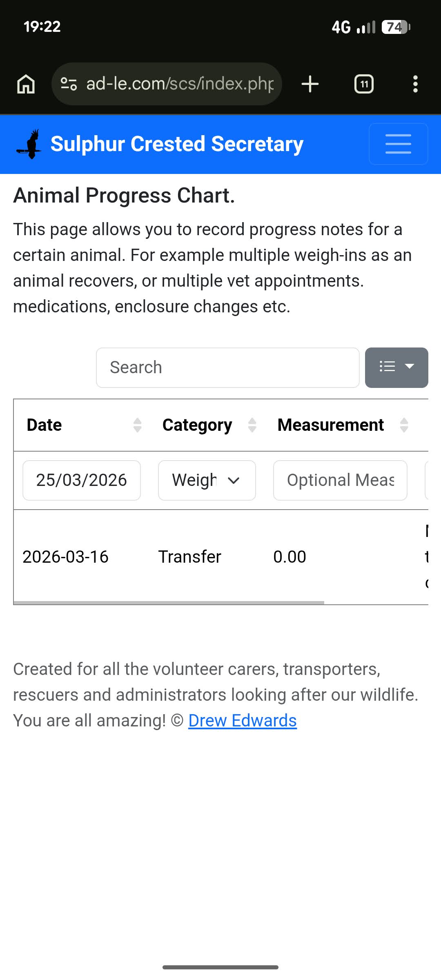Click the table's horizontal scrollbar

(169, 602)
